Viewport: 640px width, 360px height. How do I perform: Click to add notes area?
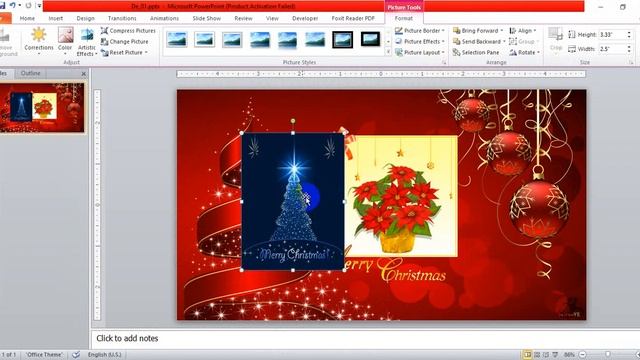[365, 338]
